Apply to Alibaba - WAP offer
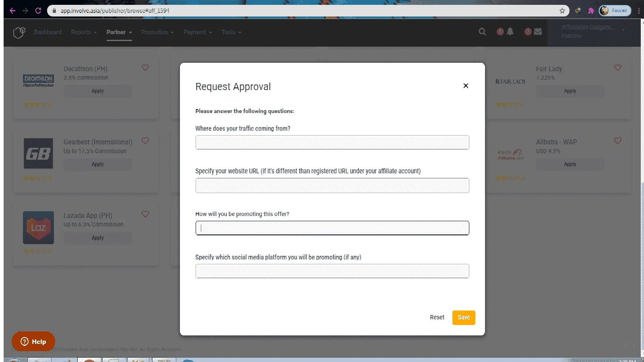Screen dimensions: 644x362 570,164
